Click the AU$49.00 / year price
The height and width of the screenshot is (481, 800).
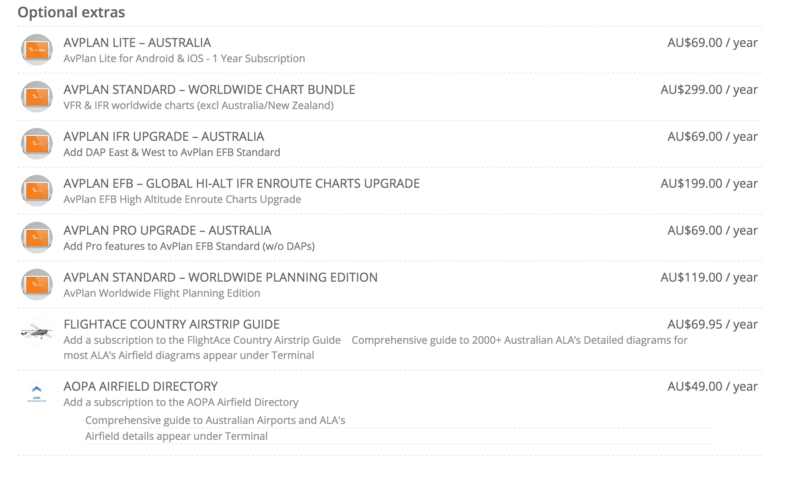(712, 386)
